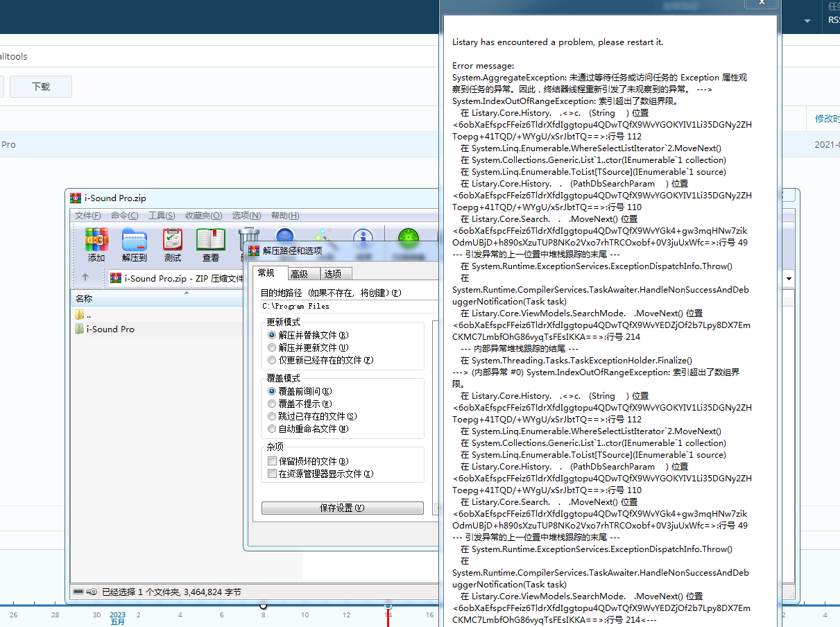Image resolution: width=840 pixels, height=627 pixels.
Task: Click the key icon in WinRAR status bar
Action: coord(92,592)
